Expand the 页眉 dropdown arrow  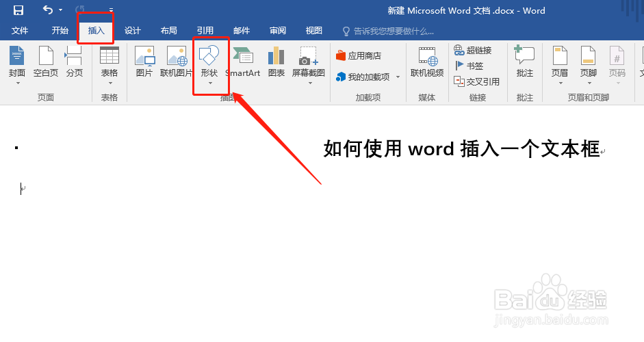[561, 83]
